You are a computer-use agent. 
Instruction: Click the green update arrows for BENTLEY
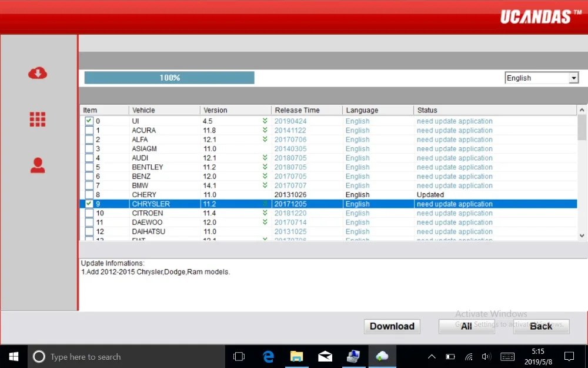coord(265,167)
